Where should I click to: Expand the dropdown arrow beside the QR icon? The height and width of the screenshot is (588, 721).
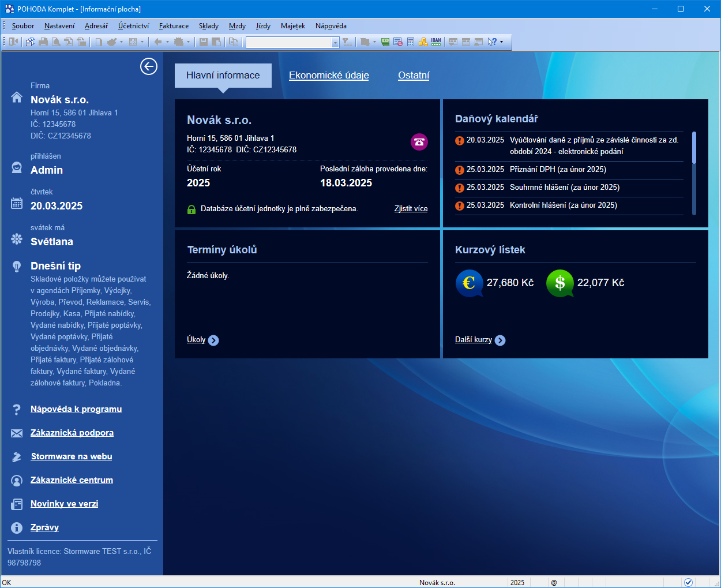tap(142, 42)
